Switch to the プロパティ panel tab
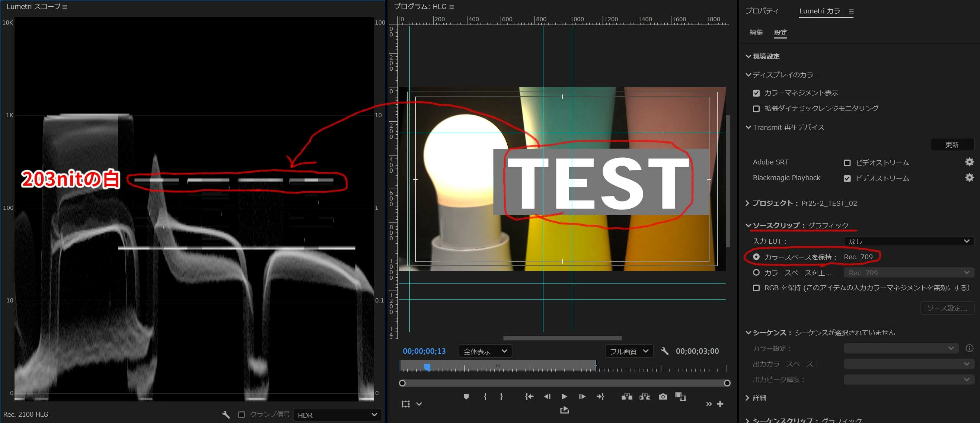 click(762, 11)
